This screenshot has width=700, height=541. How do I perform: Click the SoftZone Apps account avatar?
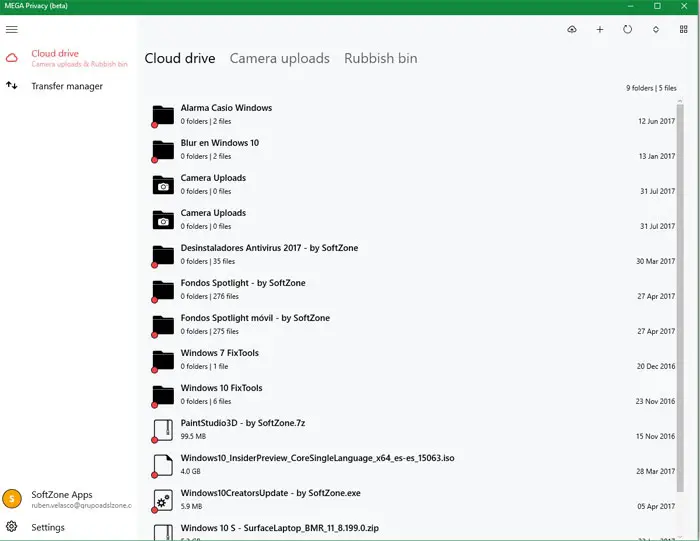12,498
